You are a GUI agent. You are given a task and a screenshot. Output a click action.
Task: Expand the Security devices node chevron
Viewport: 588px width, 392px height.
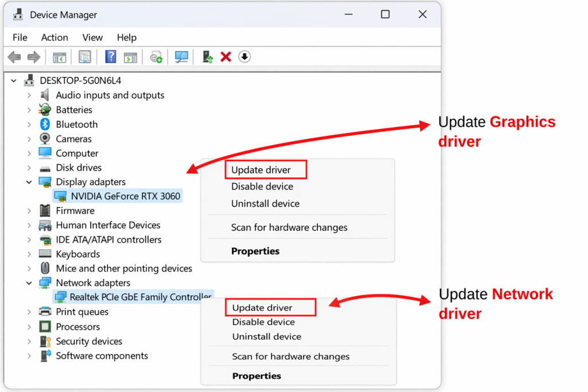29,341
